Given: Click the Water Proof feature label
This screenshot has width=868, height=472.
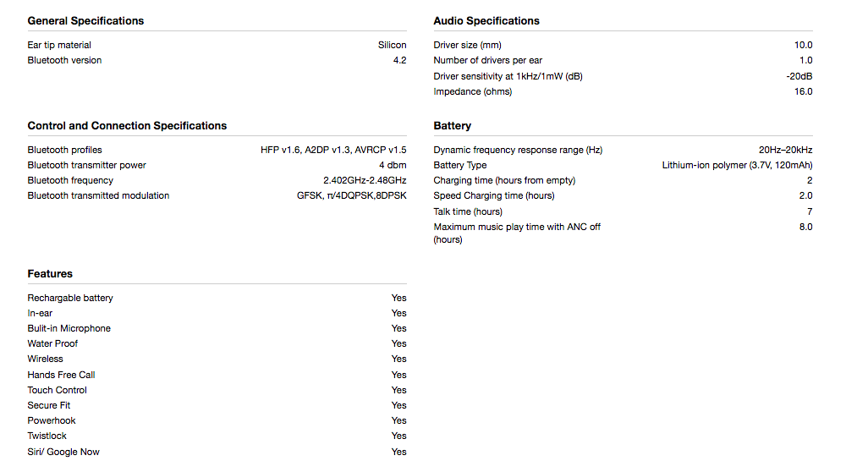Looking at the screenshot, I should coord(52,343).
